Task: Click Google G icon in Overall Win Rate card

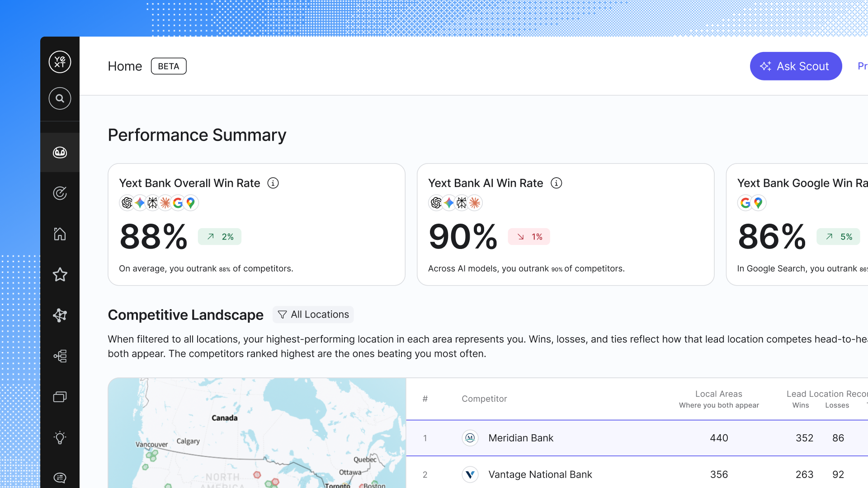Action: click(x=178, y=203)
